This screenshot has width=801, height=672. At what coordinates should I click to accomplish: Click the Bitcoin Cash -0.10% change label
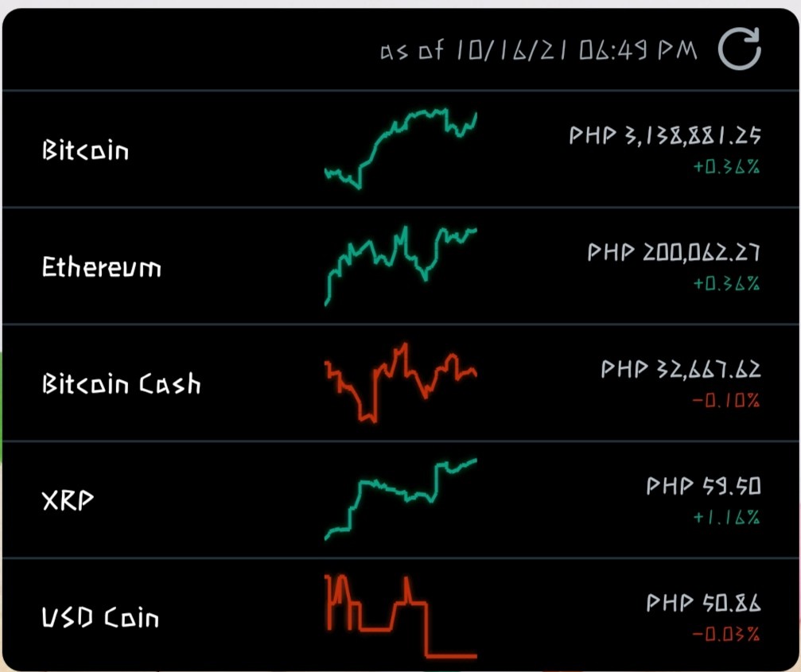(726, 400)
